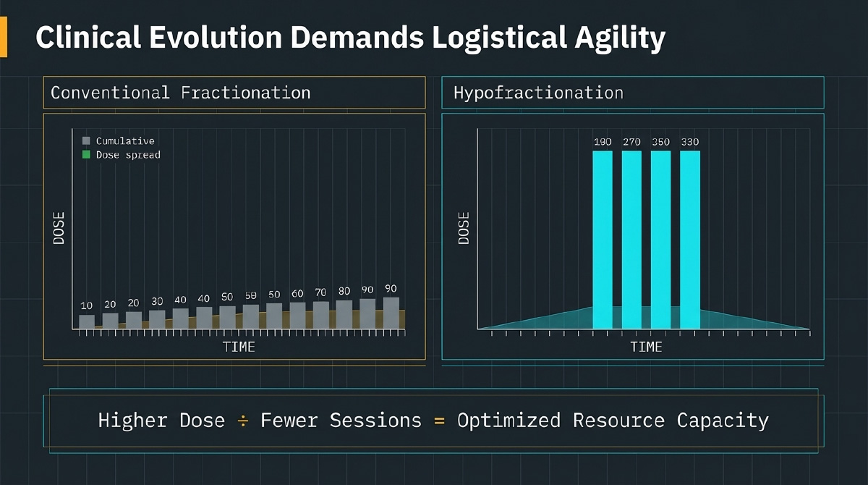Screen dimensions: 868x485
Task: Click the gray bar labeled 70
Action: 320,315
